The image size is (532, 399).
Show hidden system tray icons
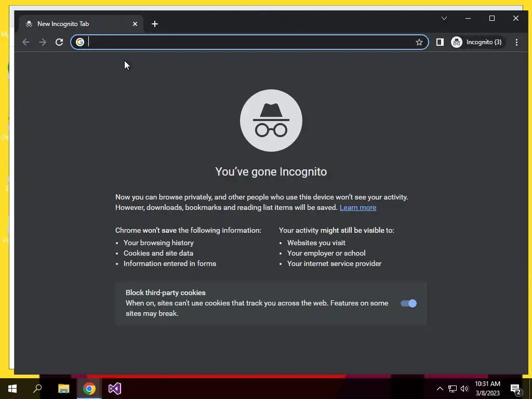point(440,389)
